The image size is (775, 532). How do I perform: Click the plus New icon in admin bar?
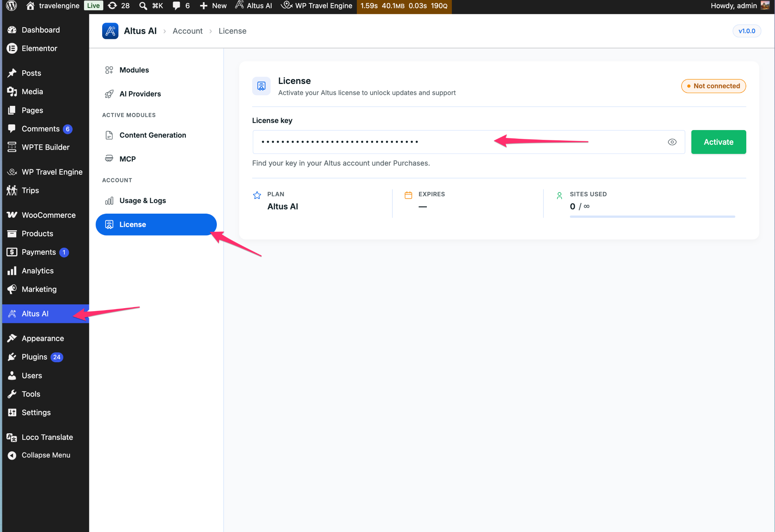pos(204,6)
